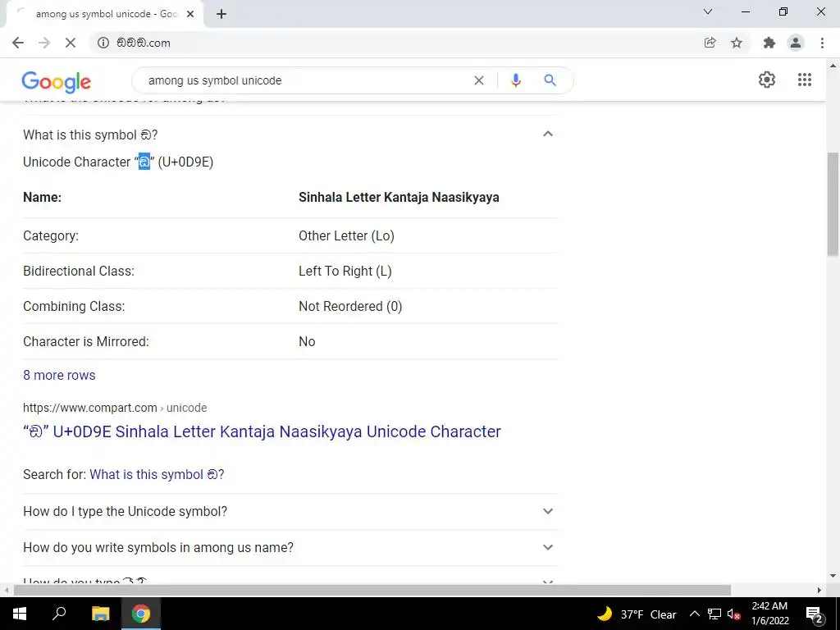The height and width of the screenshot is (630, 840).
Task: Open Windows taskbar search
Action: [x=59, y=614]
